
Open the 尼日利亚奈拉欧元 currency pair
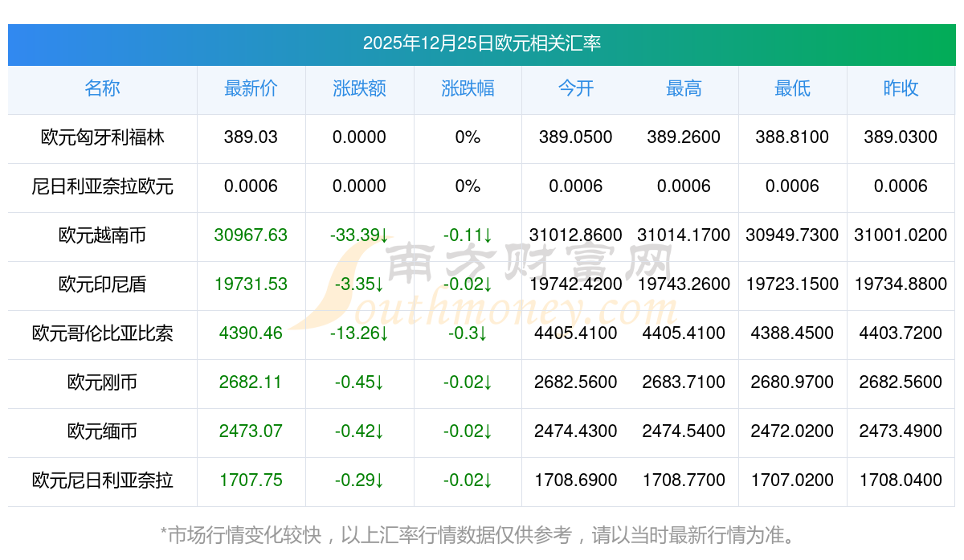coord(102,186)
